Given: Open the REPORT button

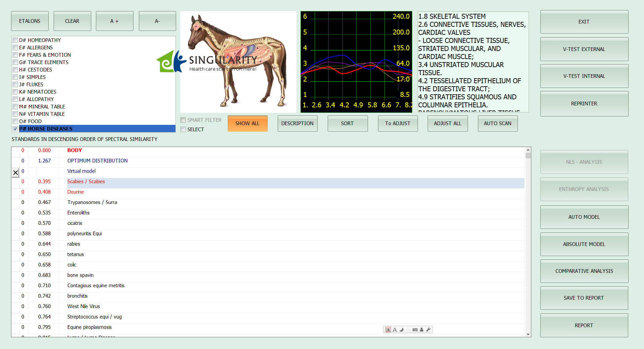Looking at the screenshot, I should click(x=584, y=326).
